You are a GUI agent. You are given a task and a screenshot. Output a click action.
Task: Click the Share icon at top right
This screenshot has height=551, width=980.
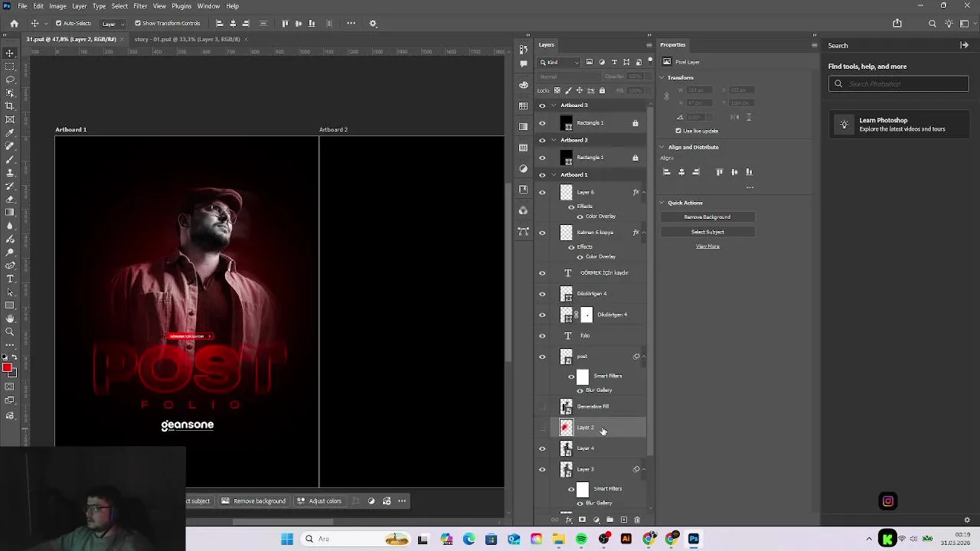[x=897, y=23]
